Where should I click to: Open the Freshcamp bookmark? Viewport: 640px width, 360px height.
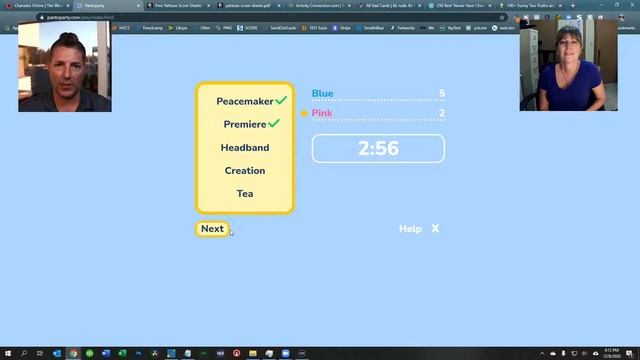tap(149, 28)
